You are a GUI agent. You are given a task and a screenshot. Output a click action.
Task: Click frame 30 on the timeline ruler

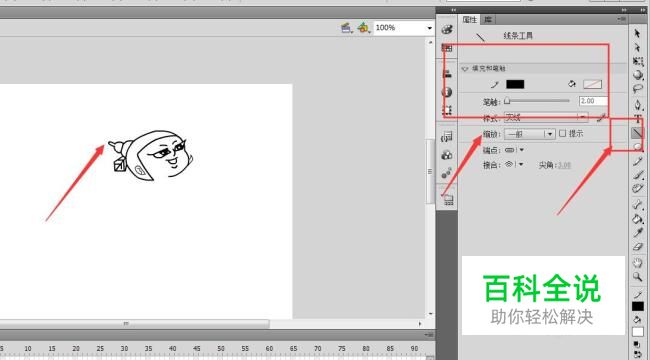(124, 349)
